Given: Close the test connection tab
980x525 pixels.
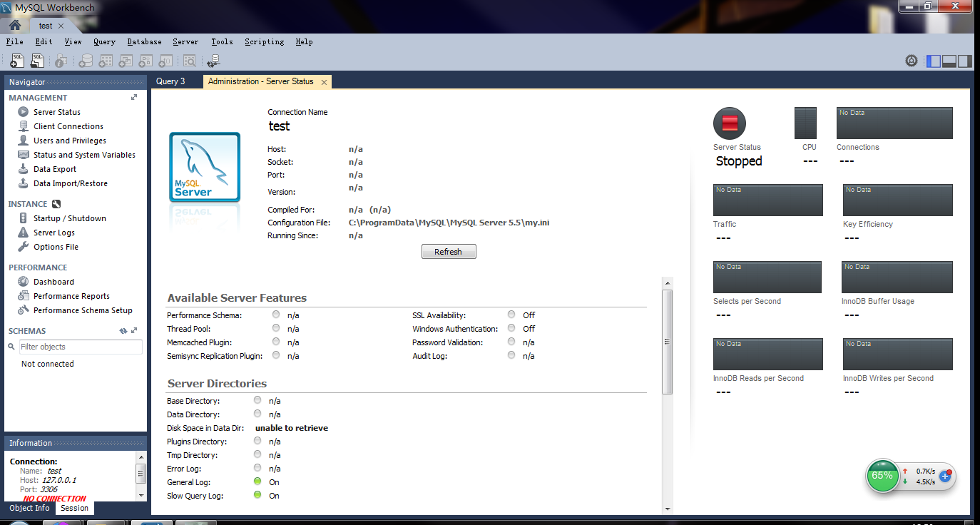Looking at the screenshot, I should point(61,26).
